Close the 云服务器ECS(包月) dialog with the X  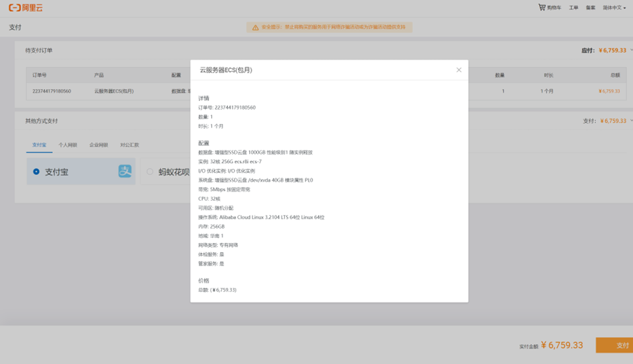click(459, 70)
